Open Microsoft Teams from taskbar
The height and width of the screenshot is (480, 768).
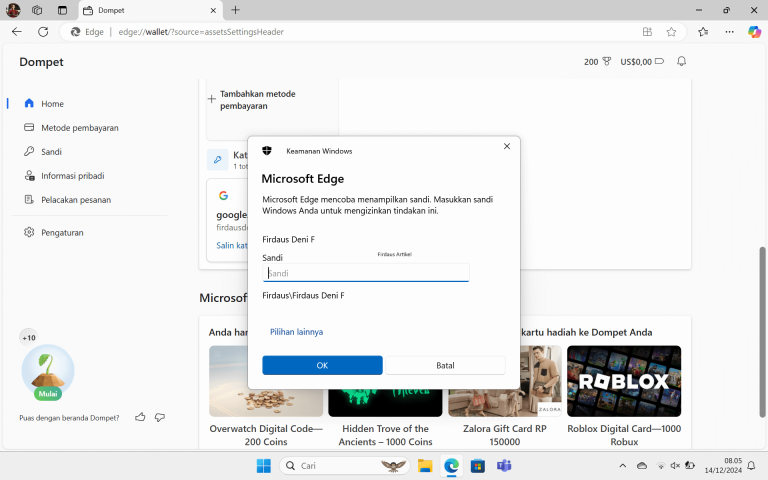pos(504,465)
